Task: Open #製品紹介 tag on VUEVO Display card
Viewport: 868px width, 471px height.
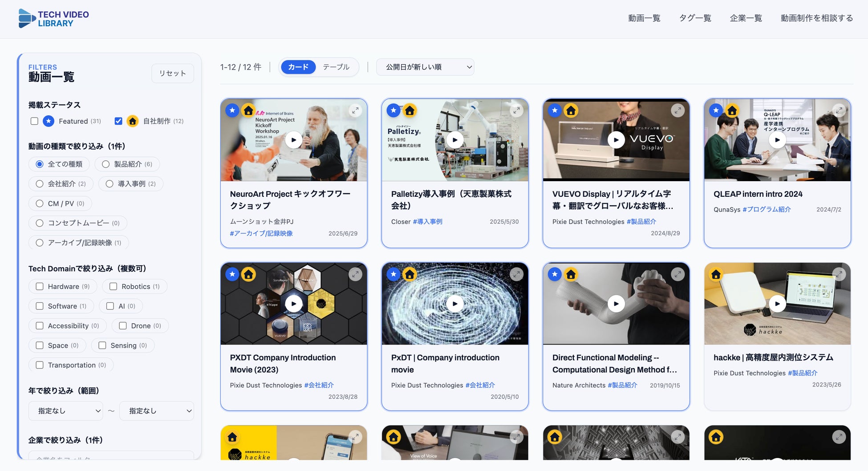Action: [641, 222]
